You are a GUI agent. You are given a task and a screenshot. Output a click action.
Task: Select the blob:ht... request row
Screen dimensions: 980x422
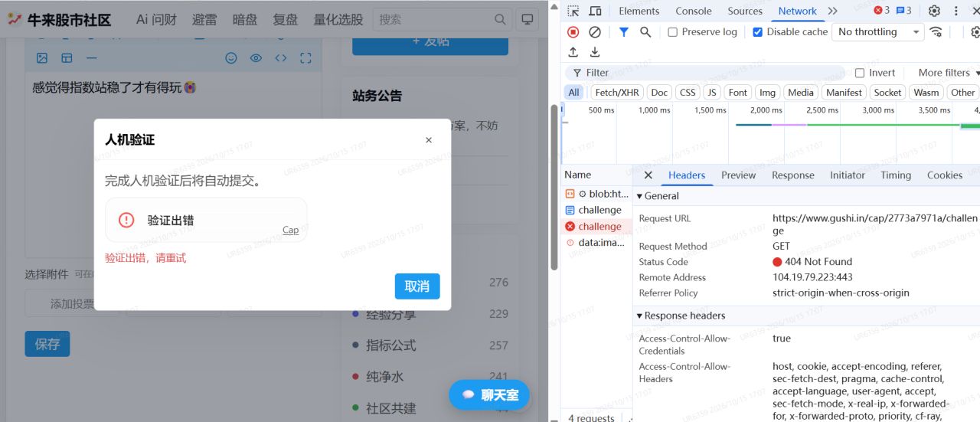point(596,194)
